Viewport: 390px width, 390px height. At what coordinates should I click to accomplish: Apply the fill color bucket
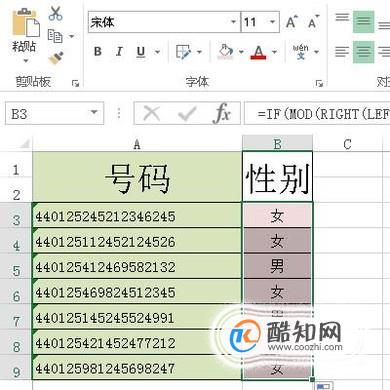tap(225, 52)
